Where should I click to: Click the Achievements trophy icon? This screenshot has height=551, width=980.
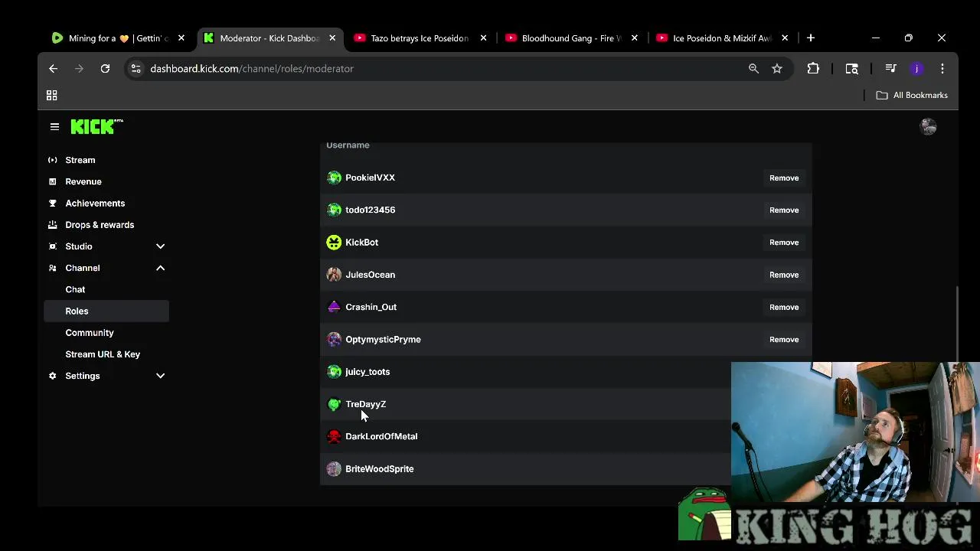[x=52, y=203]
